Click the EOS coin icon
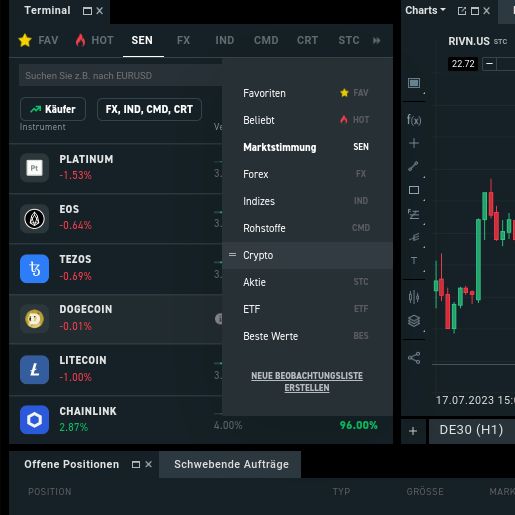 click(34, 219)
